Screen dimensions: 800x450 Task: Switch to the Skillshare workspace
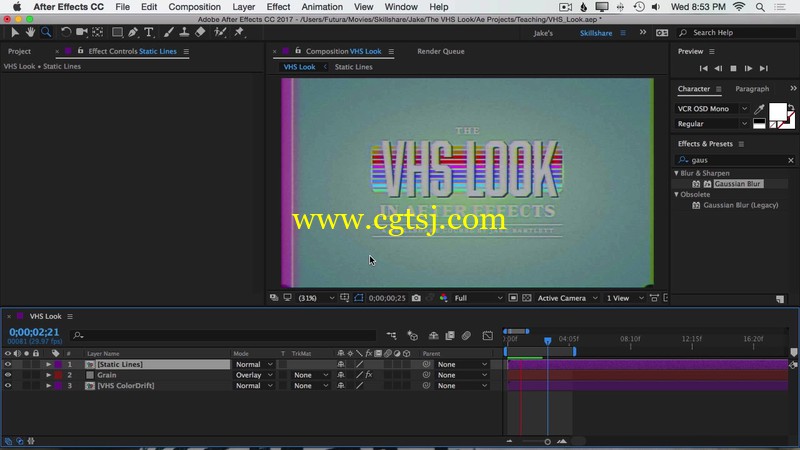point(595,33)
